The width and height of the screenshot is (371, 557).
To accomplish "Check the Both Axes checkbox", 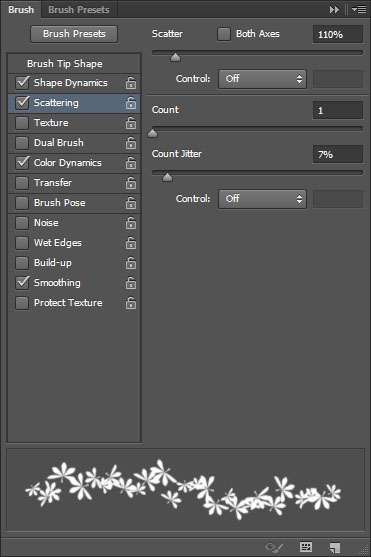I will click(224, 34).
